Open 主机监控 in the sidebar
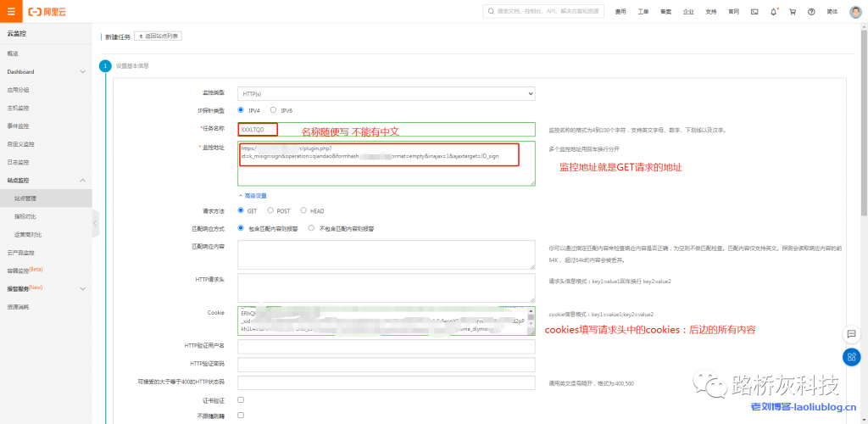 (19, 108)
